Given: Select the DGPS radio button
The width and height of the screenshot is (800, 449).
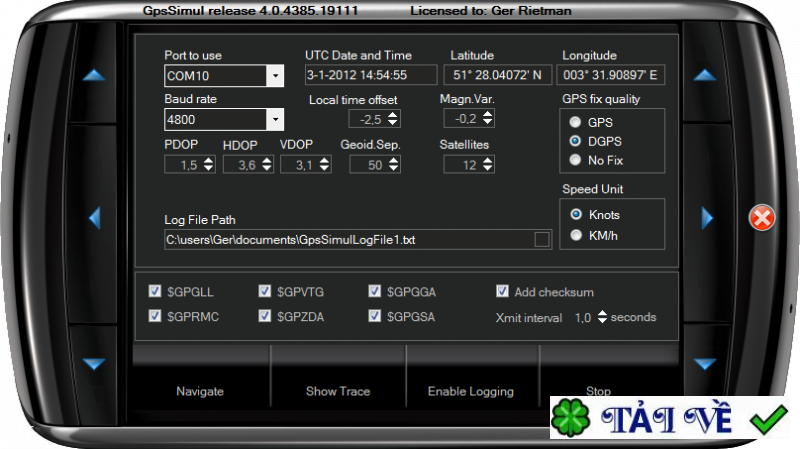Looking at the screenshot, I should [575, 141].
